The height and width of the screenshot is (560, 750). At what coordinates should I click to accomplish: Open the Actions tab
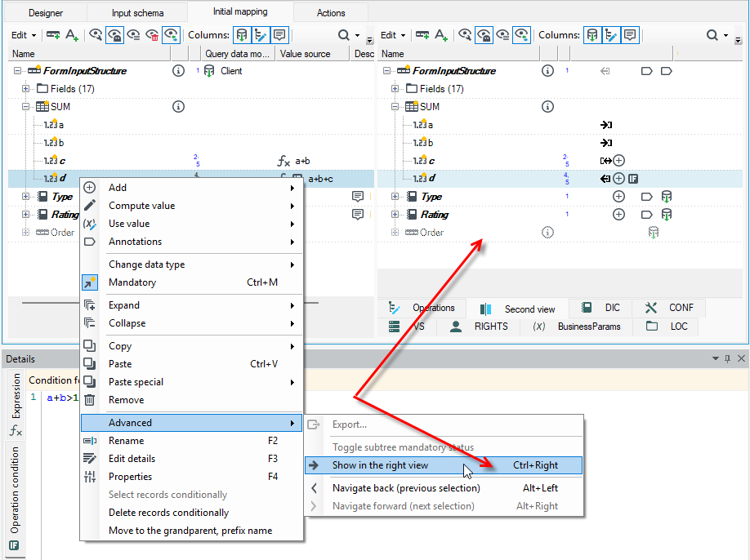[331, 13]
